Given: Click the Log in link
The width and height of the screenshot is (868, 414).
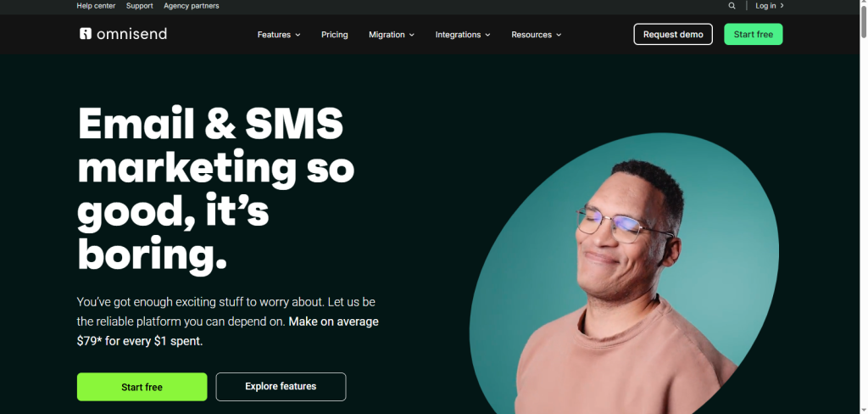Looking at the screenshot, I should click(765, 6).
